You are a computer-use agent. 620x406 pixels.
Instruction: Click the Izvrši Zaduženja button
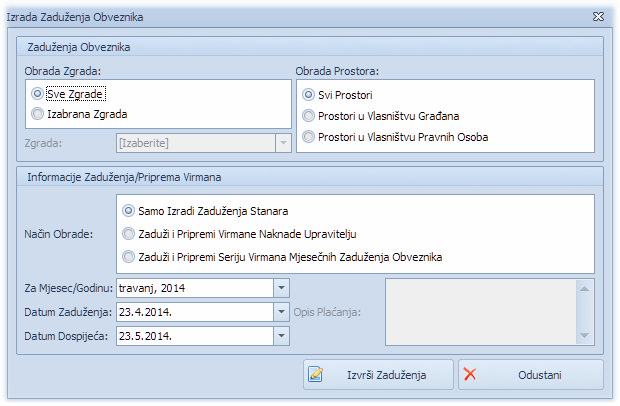(378, 375)
